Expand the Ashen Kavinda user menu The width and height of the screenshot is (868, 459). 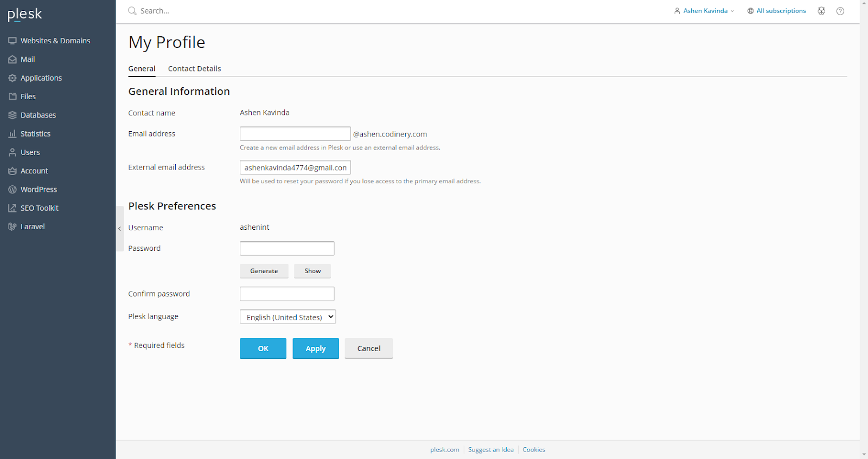coord(704,11)
